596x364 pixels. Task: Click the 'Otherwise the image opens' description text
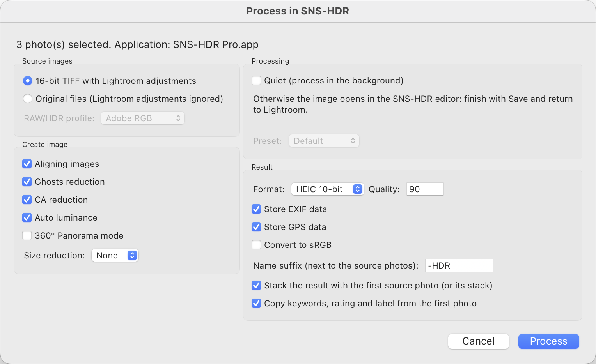(413, 104)
